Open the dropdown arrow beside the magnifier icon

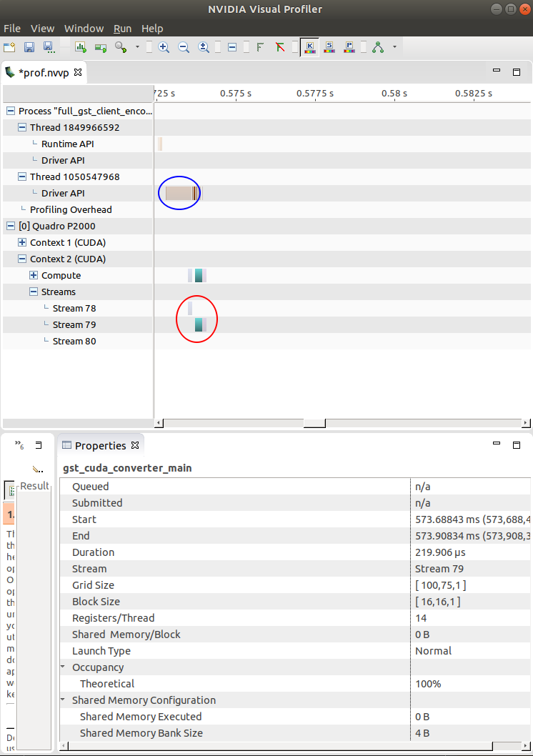coord(137,47)
